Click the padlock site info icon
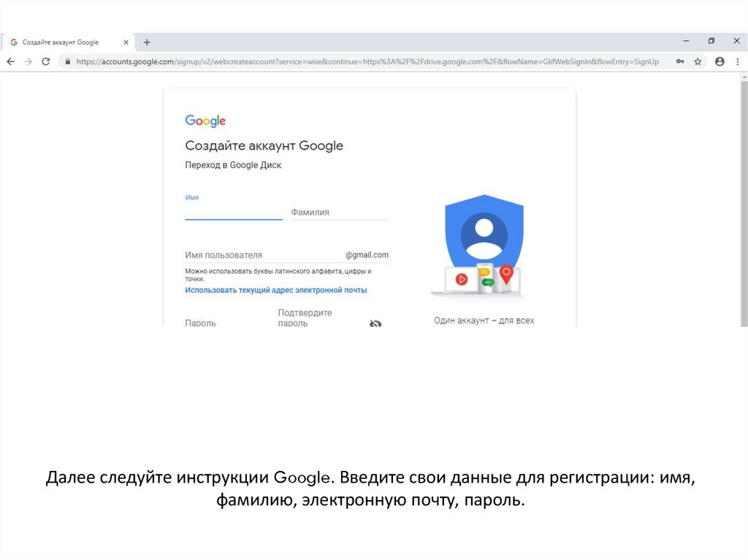 click(67, 62)
